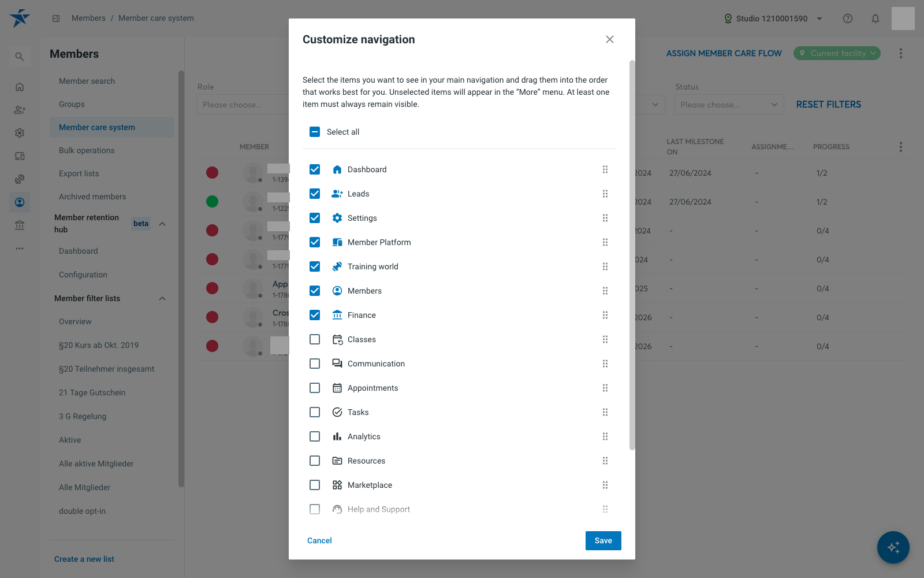Click RESET FILTERS link
924x578 pixels.
tap(829, 105)
